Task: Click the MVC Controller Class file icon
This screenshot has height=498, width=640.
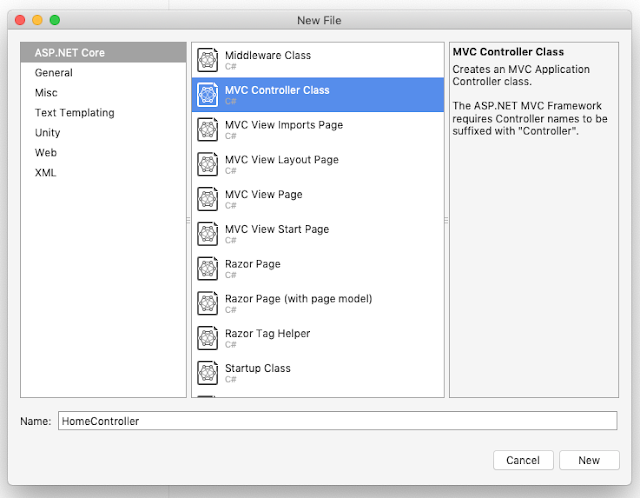Action: [208, 95]
